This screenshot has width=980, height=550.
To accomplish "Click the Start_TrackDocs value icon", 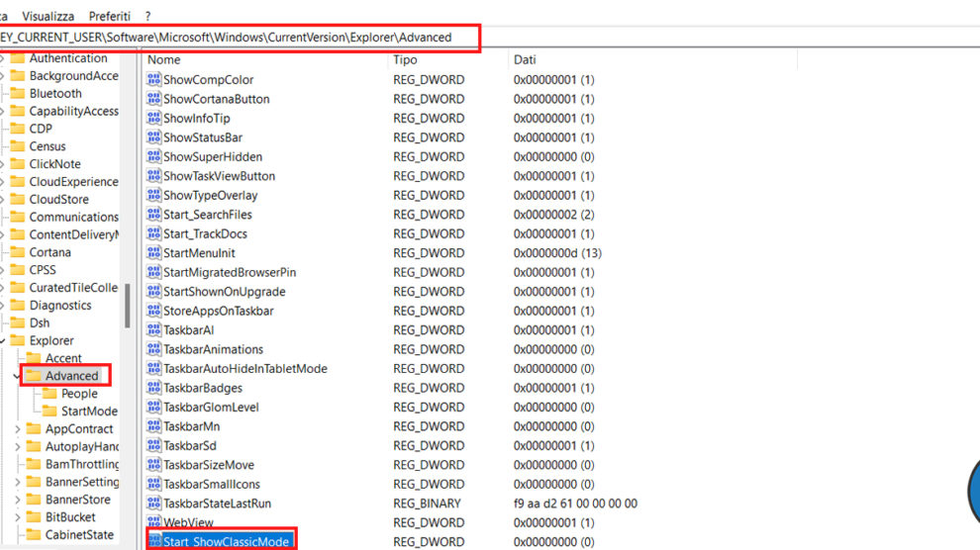I will click(153, 233).
